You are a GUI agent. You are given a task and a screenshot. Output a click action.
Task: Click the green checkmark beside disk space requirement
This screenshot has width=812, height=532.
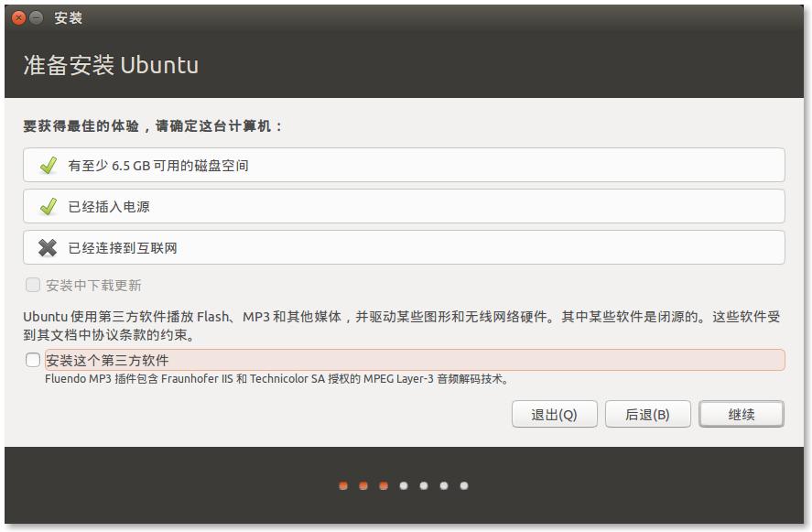coord(48,166)
